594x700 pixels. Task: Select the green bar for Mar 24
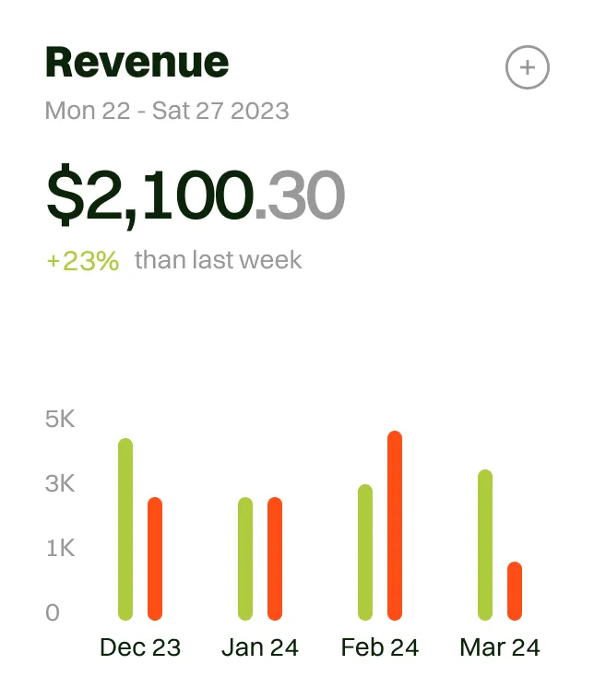(485, 545)
